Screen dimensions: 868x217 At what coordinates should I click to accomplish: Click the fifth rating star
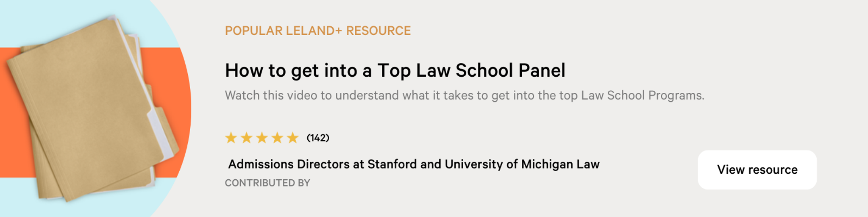[292, 138]
